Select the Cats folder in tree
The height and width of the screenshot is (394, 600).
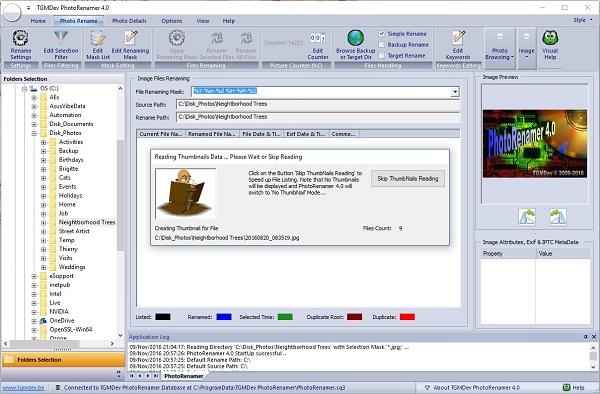click(65, 177)
